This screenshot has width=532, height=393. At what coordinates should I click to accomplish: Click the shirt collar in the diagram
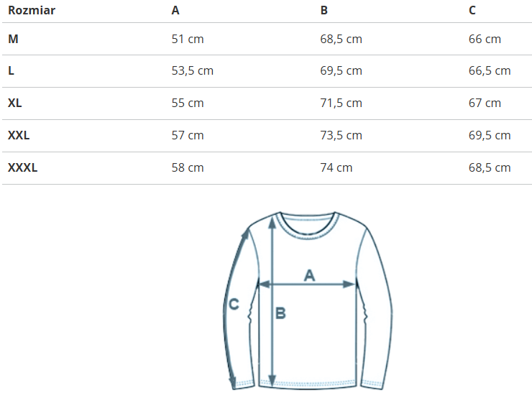[308, 223]
